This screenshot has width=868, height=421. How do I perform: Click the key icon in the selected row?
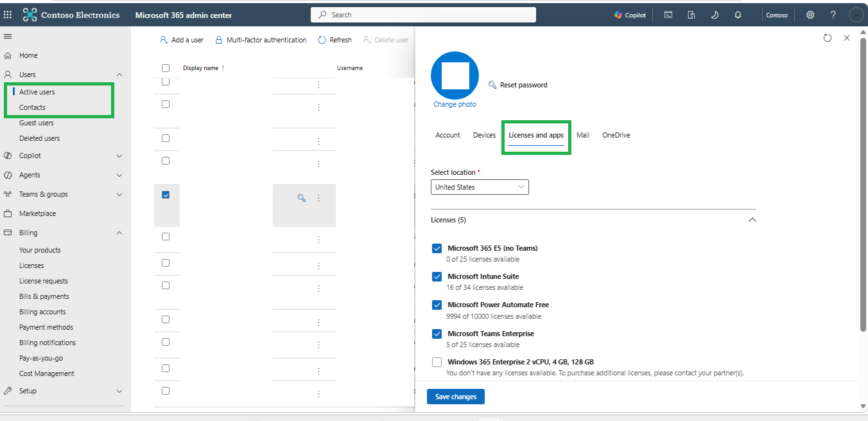[x=301, y=198]
